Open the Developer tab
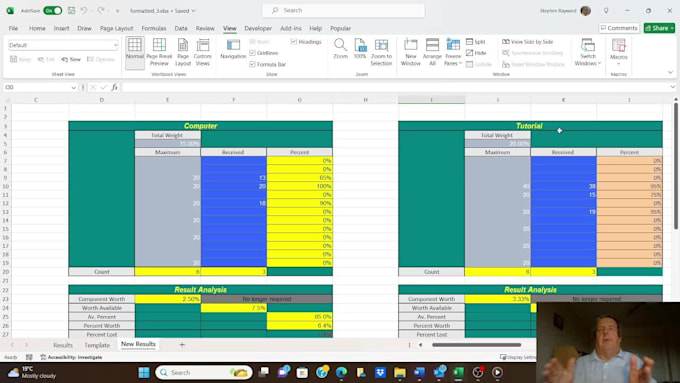The height and width of the screenshot is (383, 680). click(258, 28)
